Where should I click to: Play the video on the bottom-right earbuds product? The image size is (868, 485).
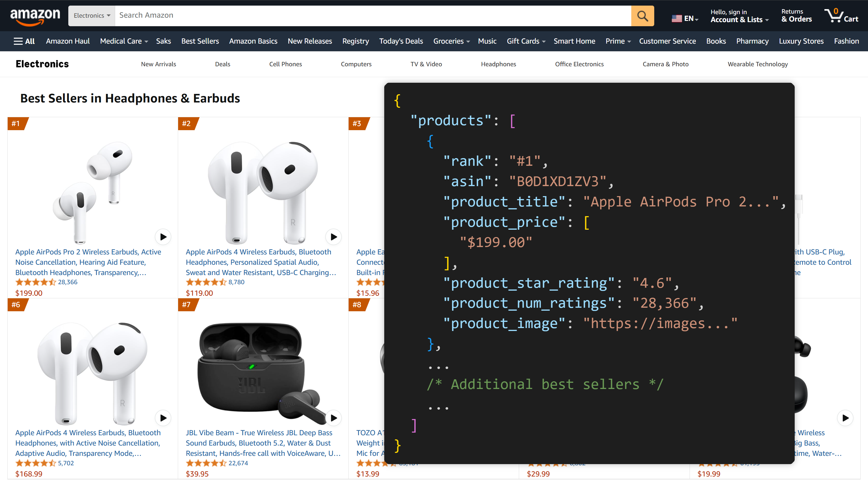[x=845, y=418]
